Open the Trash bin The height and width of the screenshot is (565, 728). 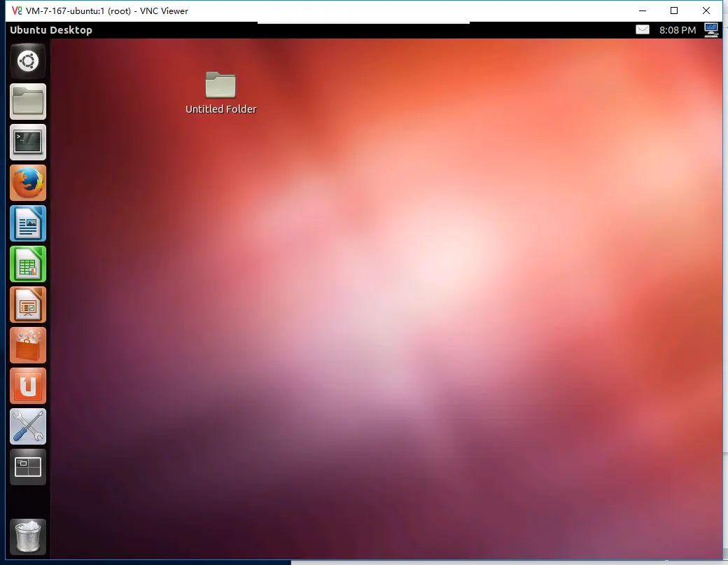click(28, 536)
